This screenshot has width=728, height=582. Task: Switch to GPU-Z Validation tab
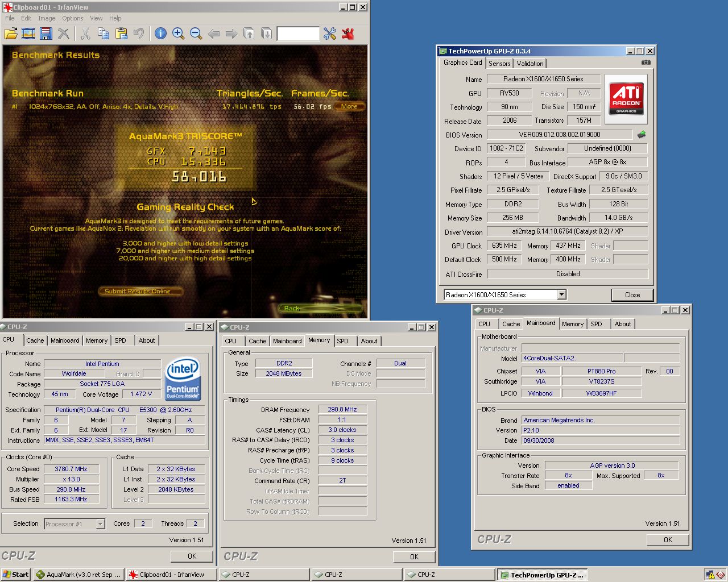point(530,64)
